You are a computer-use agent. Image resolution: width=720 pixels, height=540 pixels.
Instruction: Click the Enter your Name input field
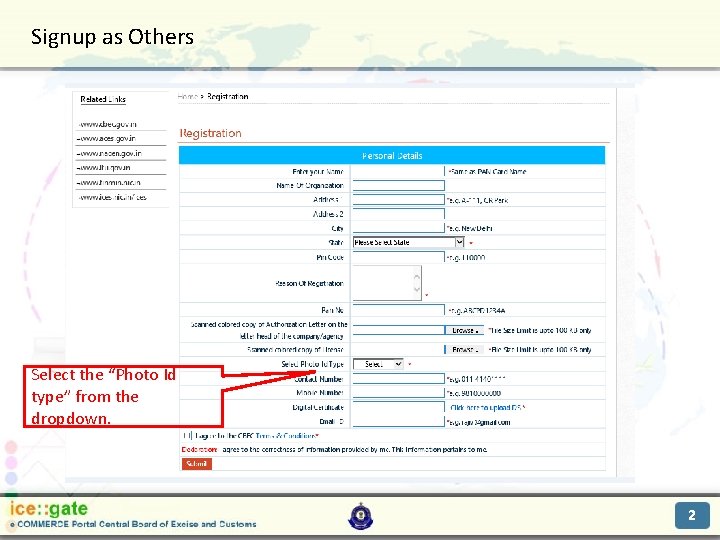[x=398, y=171]
